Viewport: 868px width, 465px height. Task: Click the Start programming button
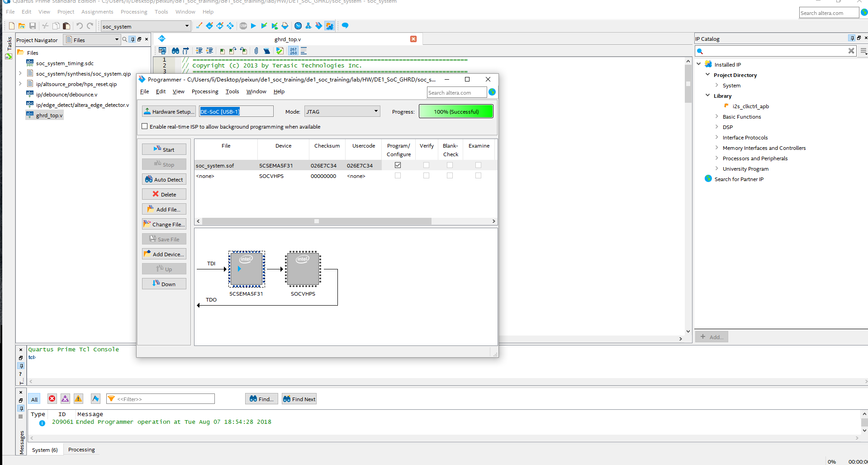(x=164, y=149)
